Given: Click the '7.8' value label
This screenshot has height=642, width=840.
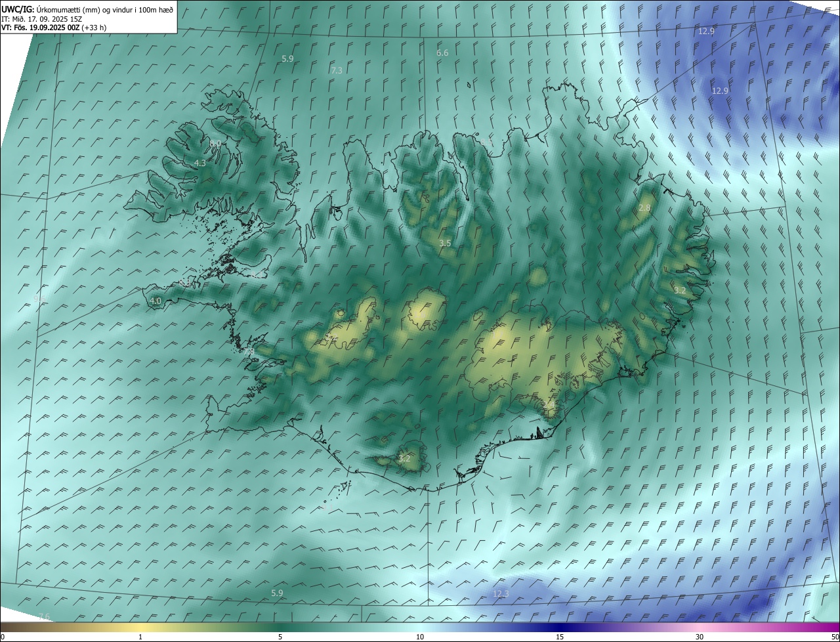Looking at the screenshot, I should pos(249,352).
